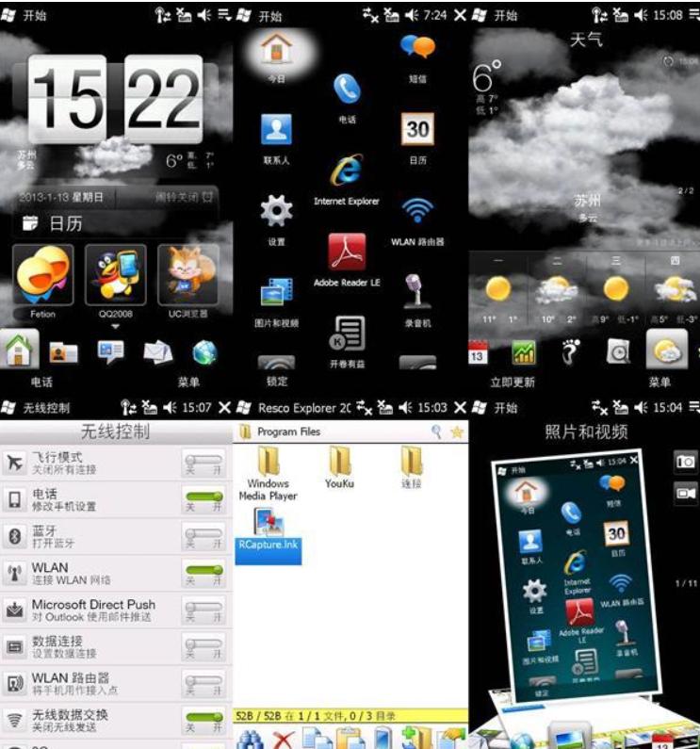Click the new folder plus icon in Resco toolbar
Viewport: 700px width, 749px height.
(x=415, y=738)
